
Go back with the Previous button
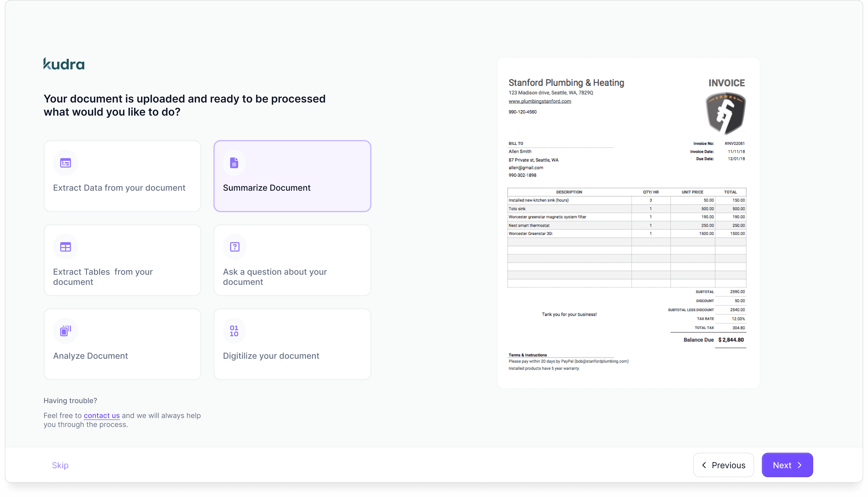(723, 465)
